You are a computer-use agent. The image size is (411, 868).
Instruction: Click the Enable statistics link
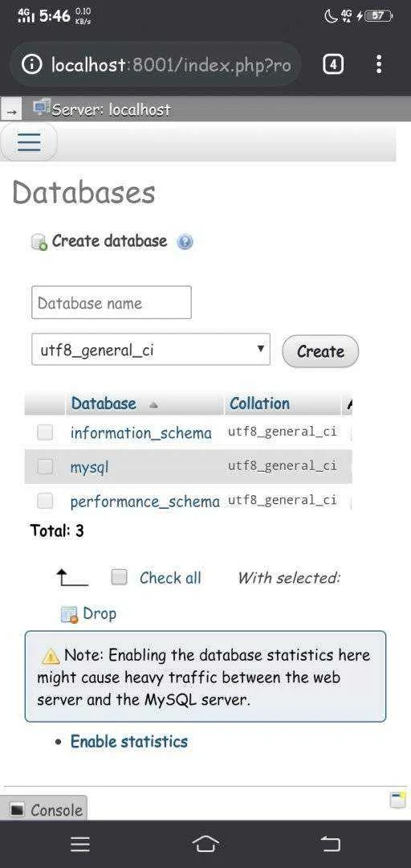pos(129,742)
